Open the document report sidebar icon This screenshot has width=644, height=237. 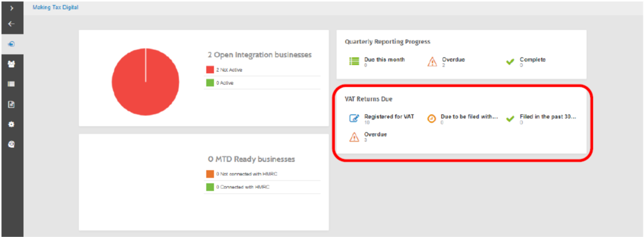point(11,105)
